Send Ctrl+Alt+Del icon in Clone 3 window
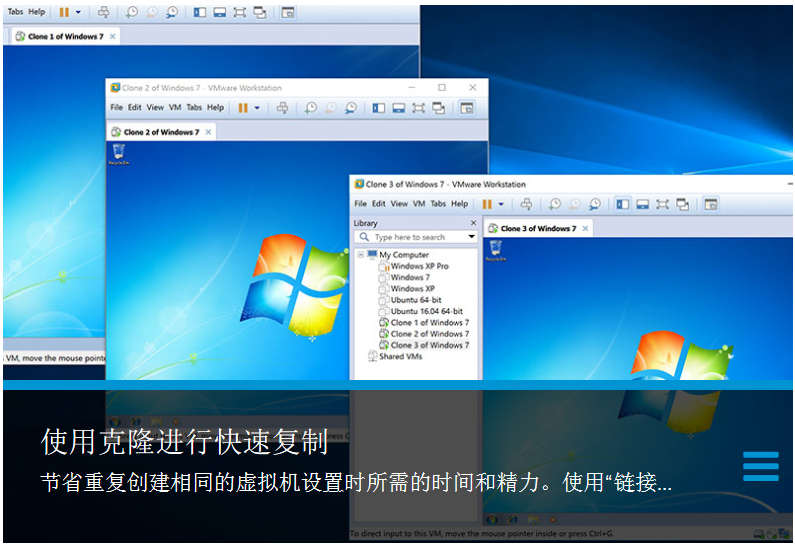Image resolution: width=795 pixels, height=545 pixels. [526, 204]
